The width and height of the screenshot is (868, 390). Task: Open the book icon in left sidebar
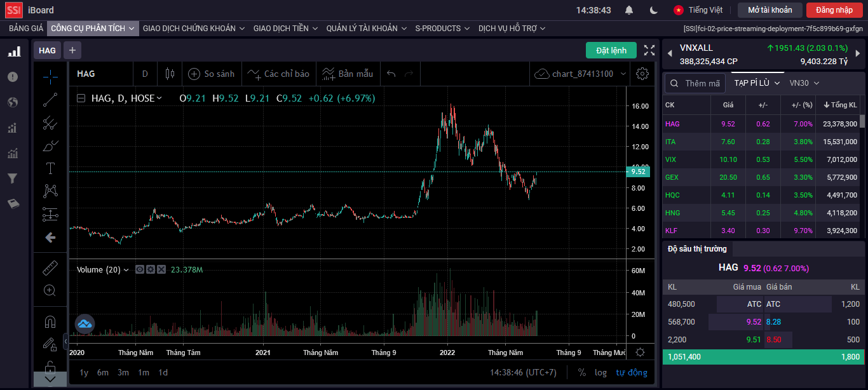coord(13,204)
